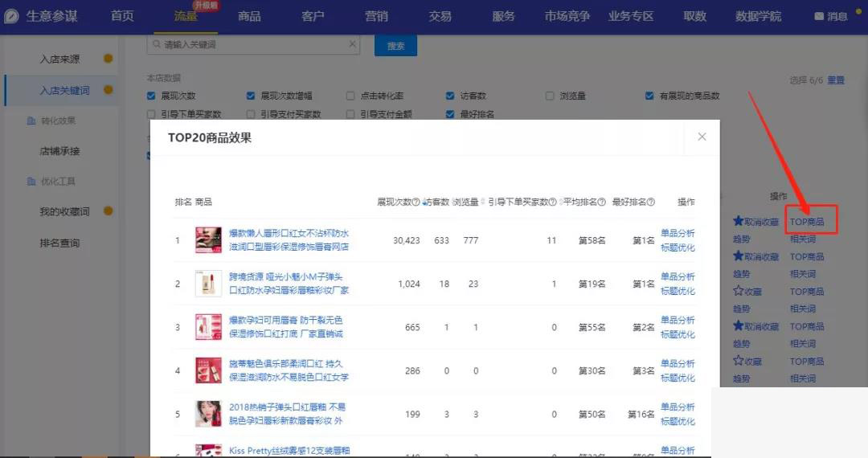Click the 展现次数 column help icon
This screenshot has width=868, height=458.
click(416, 202)
